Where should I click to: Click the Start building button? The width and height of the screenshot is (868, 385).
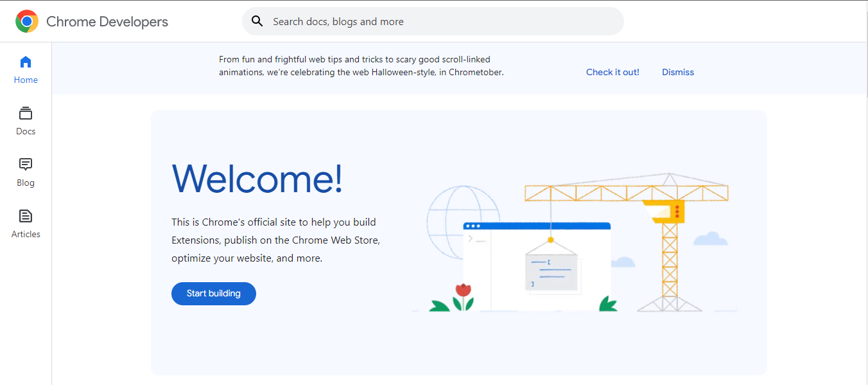coord(214,294)
